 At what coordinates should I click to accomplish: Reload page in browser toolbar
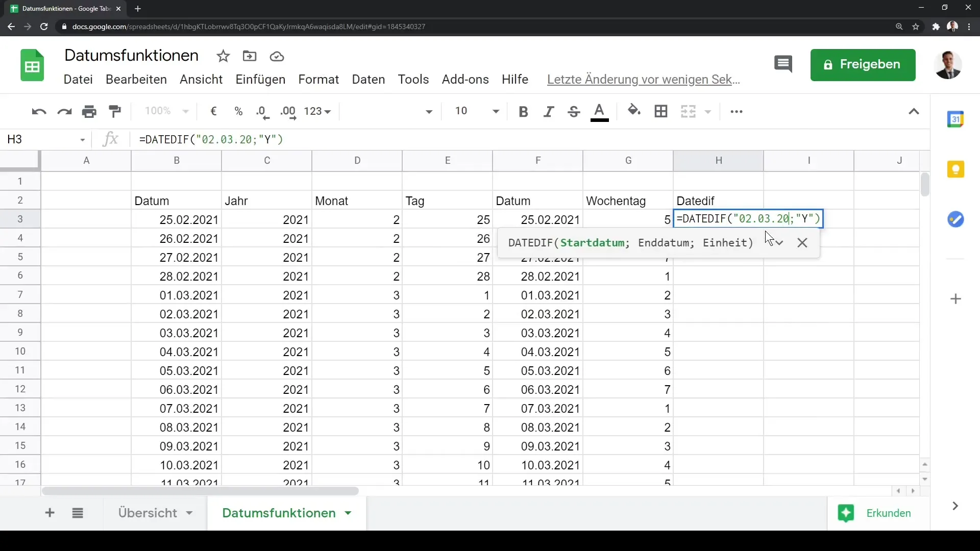(x=44, y=27)
